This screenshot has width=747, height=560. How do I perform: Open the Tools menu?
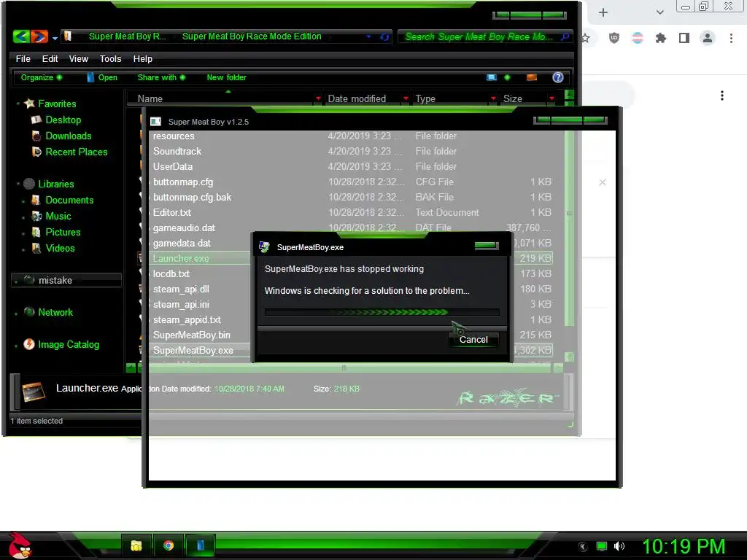(x=111, y=58)
